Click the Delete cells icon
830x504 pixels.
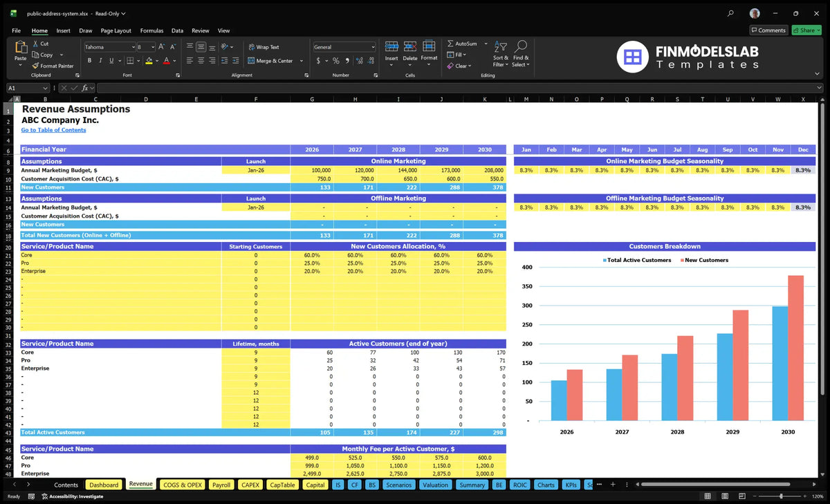coord(410,46)
